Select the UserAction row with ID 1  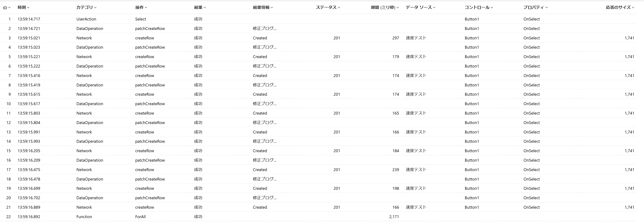tap(86, 19)
